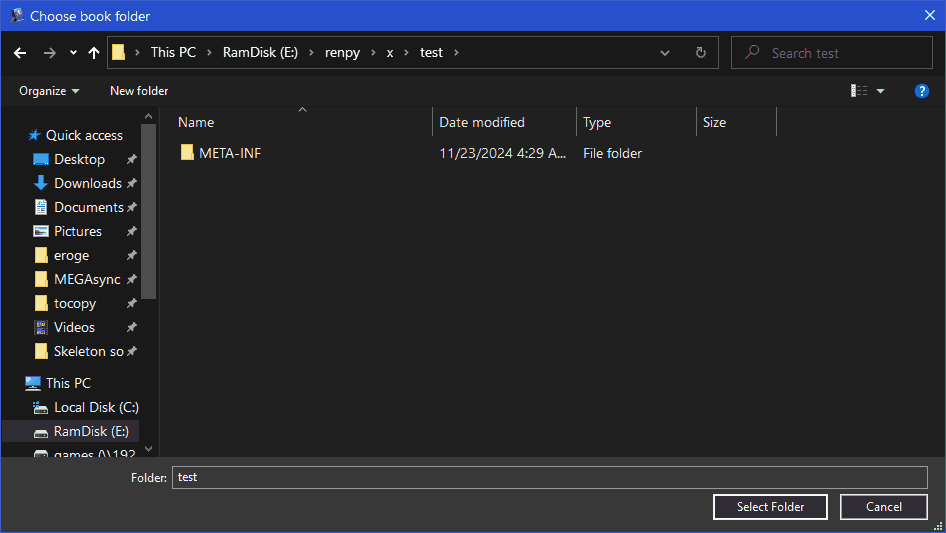Expand chevron after 'This PC' breadcrumb
This screenshot has height=533, width=946.
point(209,53)
